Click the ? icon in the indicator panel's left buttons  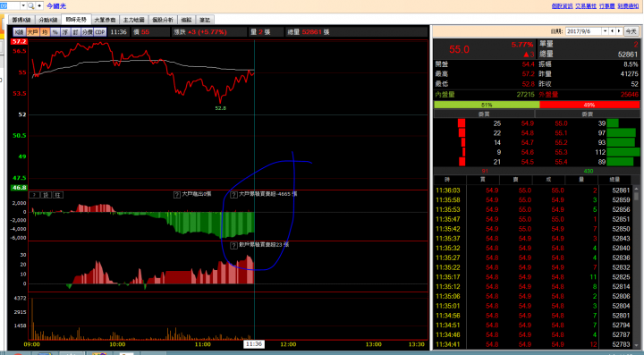(x=35, y=195)
